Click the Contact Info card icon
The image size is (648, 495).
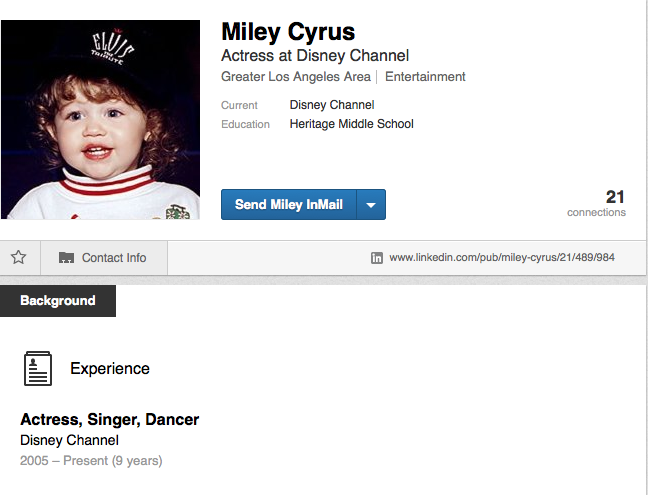click(x=66, y=258)
